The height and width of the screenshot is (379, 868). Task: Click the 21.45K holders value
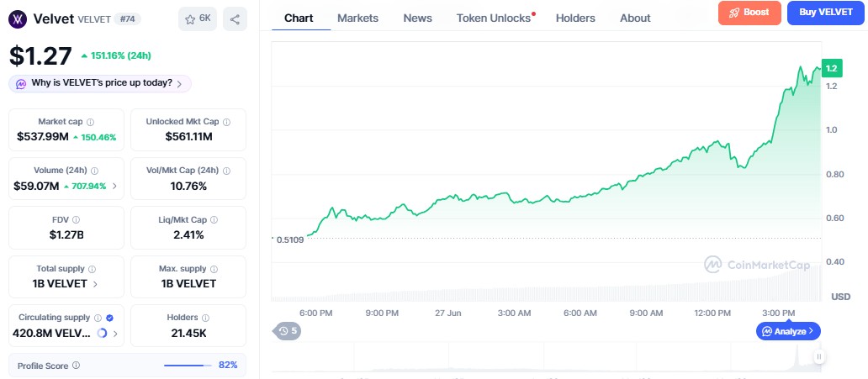click(188, 334)
